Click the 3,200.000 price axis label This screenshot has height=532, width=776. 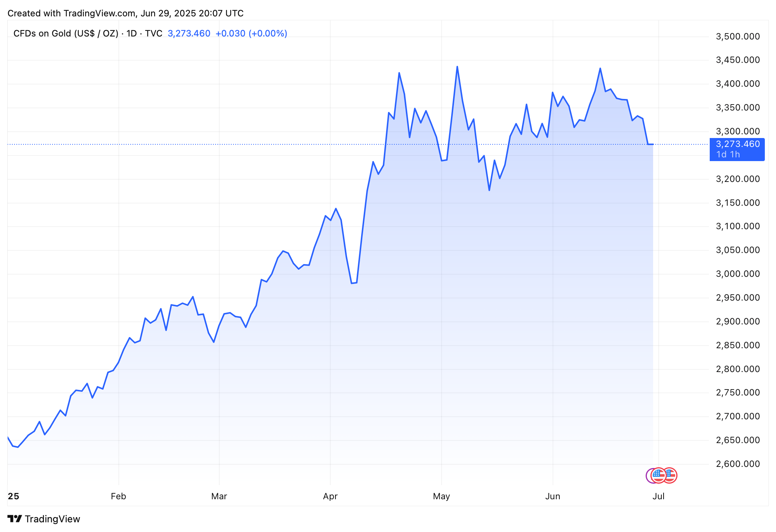(738, 179)
